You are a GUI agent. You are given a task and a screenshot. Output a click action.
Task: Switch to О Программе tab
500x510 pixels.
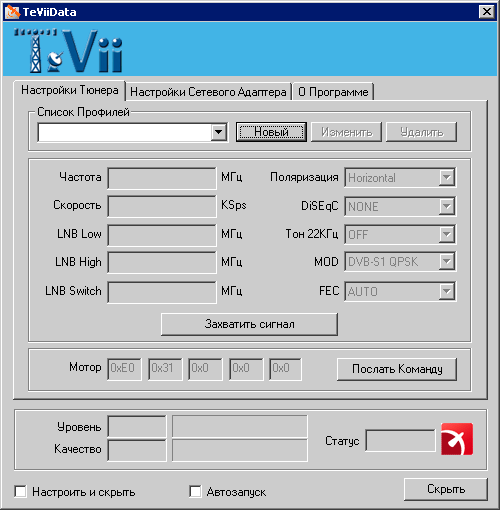[333, 92]
